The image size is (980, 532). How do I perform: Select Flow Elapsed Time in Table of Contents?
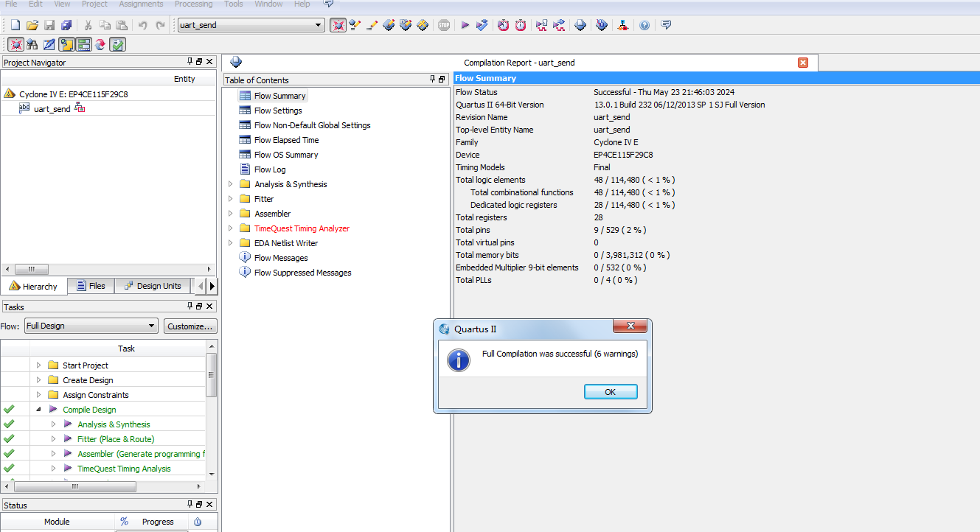click(286, 140)
